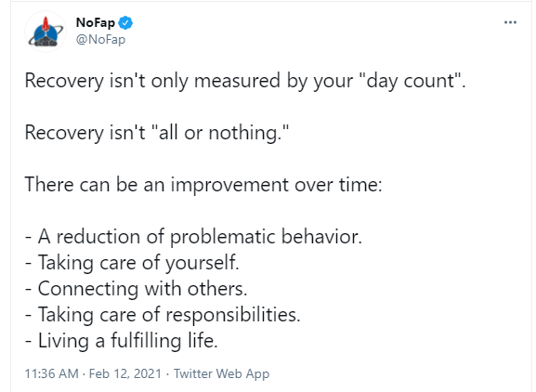Viewport: 536px width, 392px height.
Task: Click the blue verified badge icon
Action: [125, 23]
